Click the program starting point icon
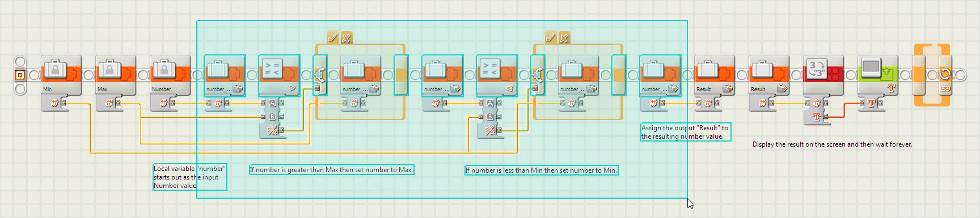This screenshot has height=218, width=980. point(20,75)
